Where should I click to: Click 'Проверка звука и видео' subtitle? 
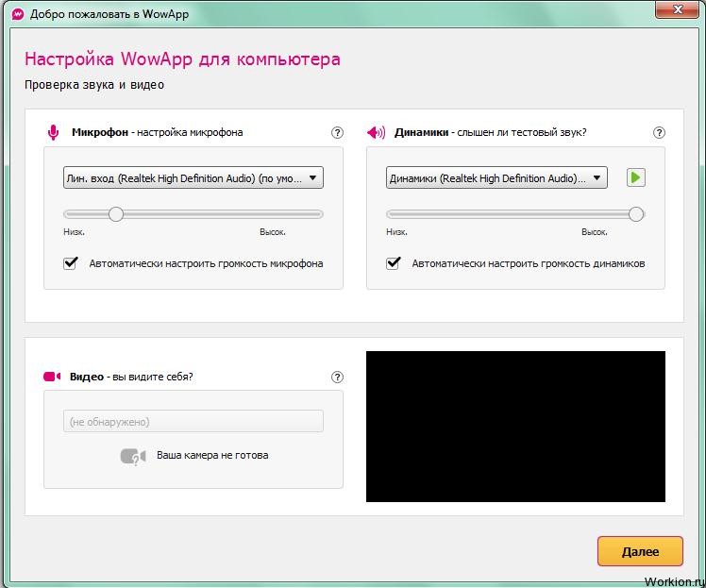click(x=94, y=85)
